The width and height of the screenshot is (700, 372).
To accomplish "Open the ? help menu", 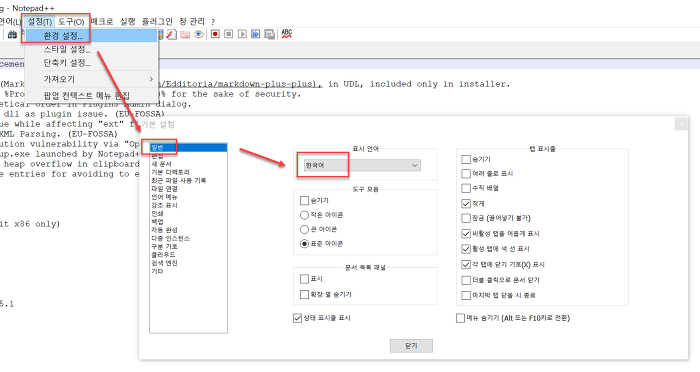I will click(x=213, y=21).
